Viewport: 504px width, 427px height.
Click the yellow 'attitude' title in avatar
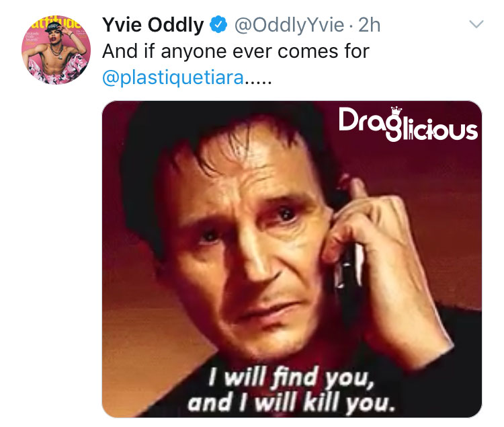click(x=55, y=22)
